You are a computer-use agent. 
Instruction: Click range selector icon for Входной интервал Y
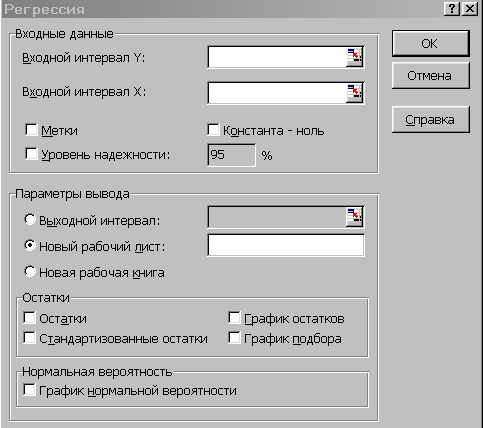354,57
